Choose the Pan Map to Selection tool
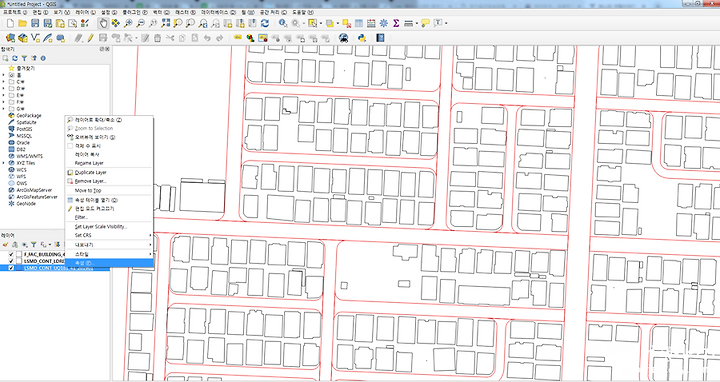The image size is (720, 382). tap(116, 23)
